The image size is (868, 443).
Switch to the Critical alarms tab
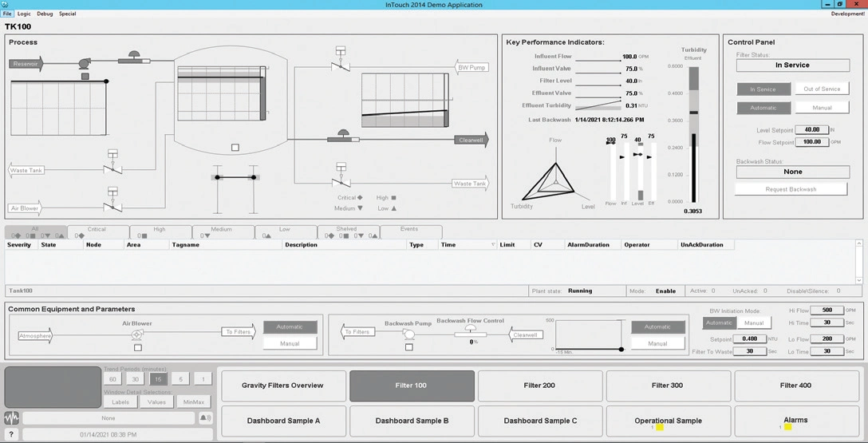click(x=97, y=232)
